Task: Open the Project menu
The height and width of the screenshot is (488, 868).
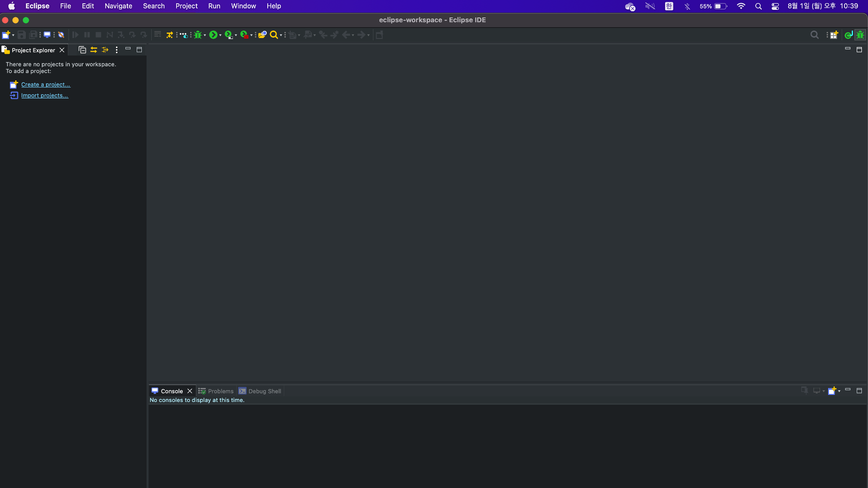Action: 186,6
